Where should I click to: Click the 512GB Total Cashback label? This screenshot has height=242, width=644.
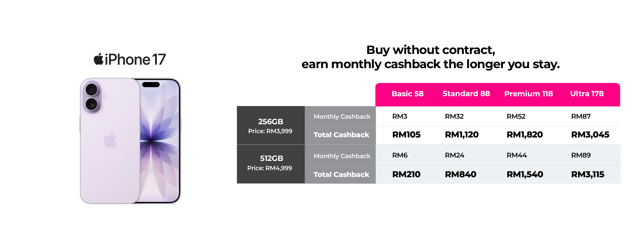[x=341, y=174]
